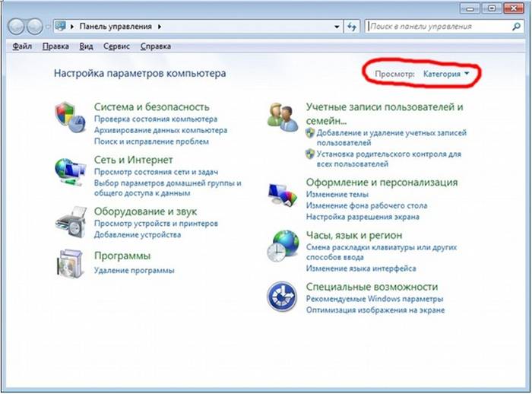Open the Clock, Language and Region icon

coord(283,246)
